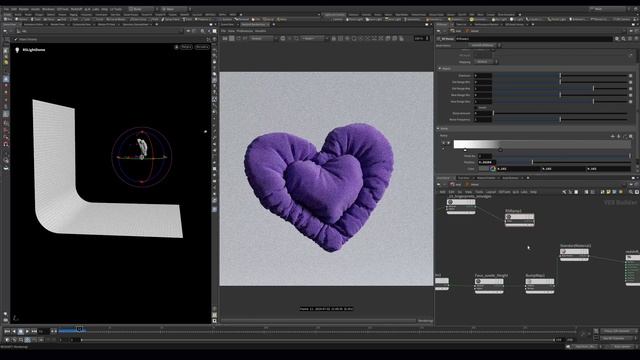Select the Point Light shelf tool

[354, 19]
